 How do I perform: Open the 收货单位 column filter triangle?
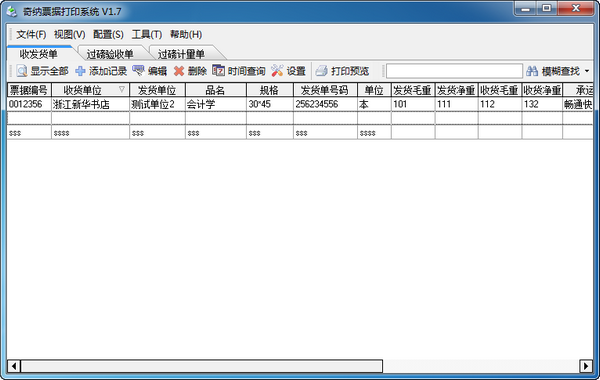(122, 89)
